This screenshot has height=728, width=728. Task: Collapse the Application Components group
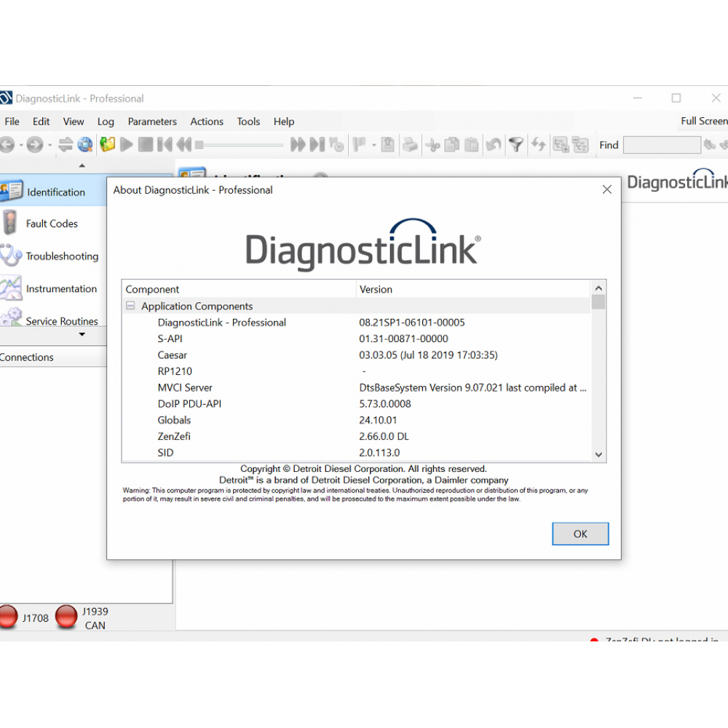point(130,306)
